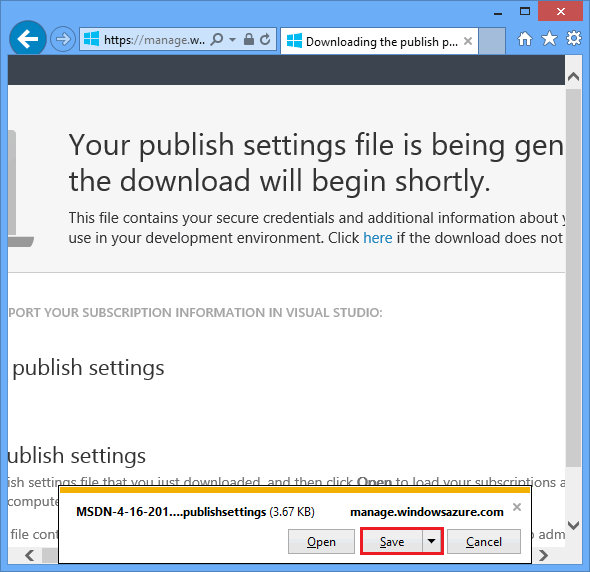Click the 'here' download link
The width and height of the screenshot is (590, 572).
[x=378, y=238]
